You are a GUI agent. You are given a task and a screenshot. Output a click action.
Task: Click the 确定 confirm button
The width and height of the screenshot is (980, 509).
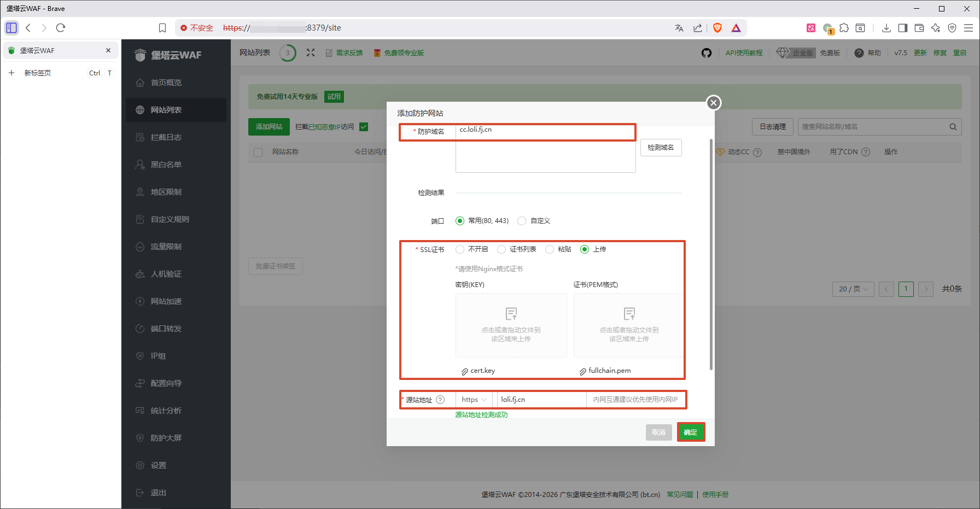point(691,432)
